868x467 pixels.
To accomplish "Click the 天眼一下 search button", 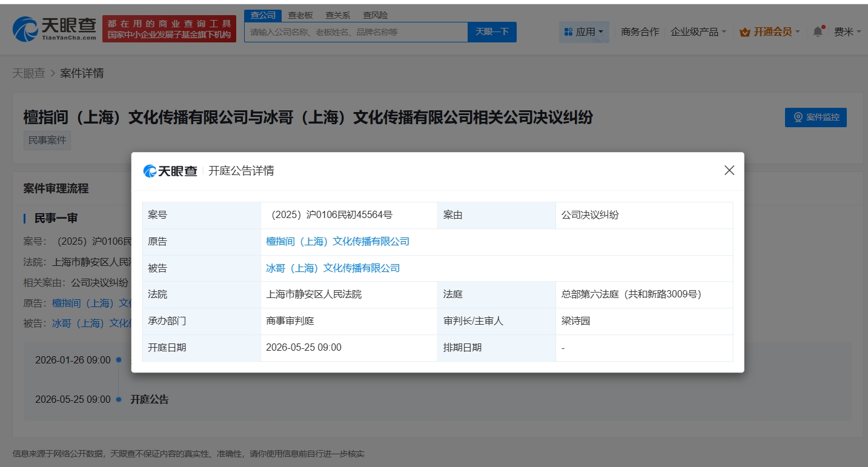I will 492,32.
